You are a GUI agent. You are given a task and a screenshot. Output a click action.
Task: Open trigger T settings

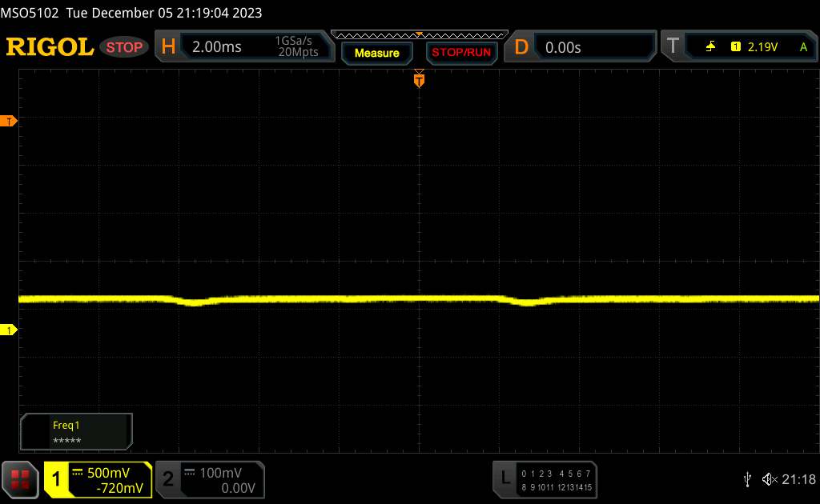pyautogui.click(x=673, y=46)
